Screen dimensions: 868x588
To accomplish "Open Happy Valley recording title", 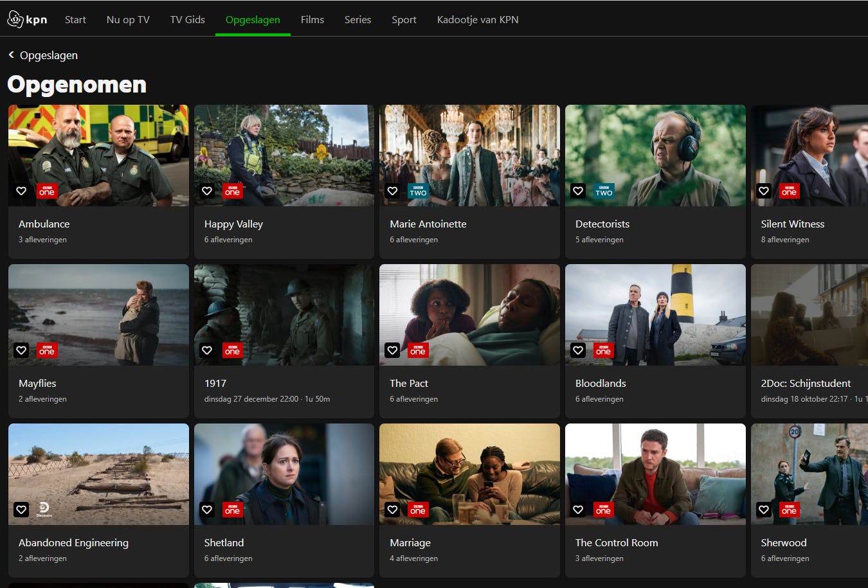I will pyautogui.click(x=233, y=224).
